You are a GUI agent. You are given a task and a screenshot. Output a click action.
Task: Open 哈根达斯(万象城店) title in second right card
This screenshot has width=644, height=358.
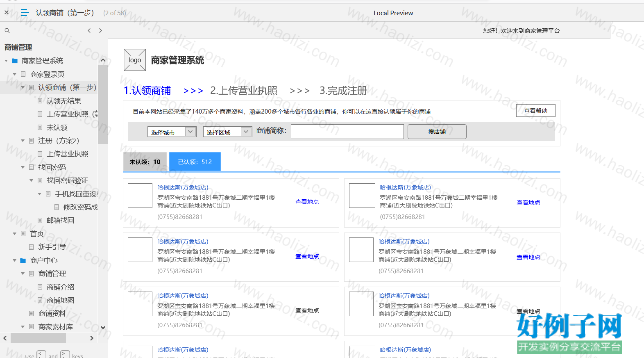(x=404, y=242)
